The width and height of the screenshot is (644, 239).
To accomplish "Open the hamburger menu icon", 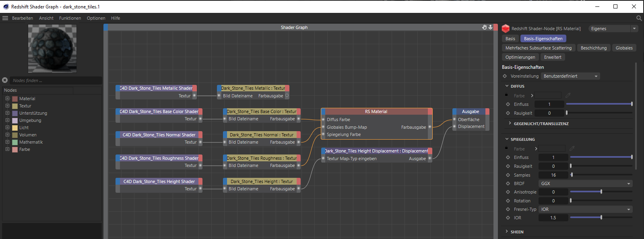I will pyautogui.click(x=5, y=18).
